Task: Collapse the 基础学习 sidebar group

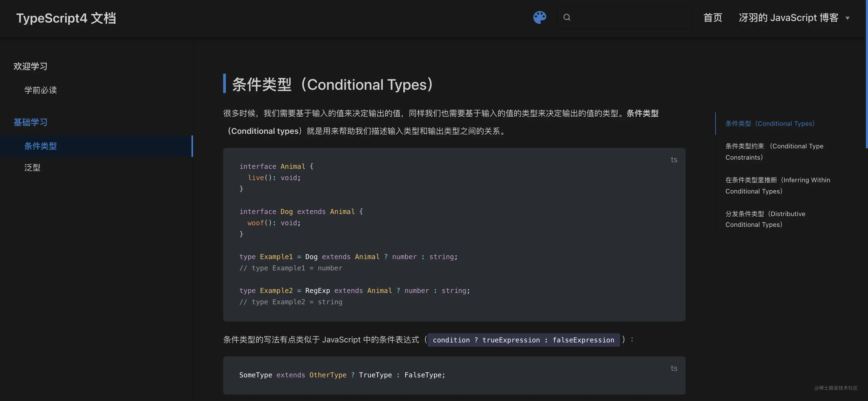Action: (x=30, y=122)
